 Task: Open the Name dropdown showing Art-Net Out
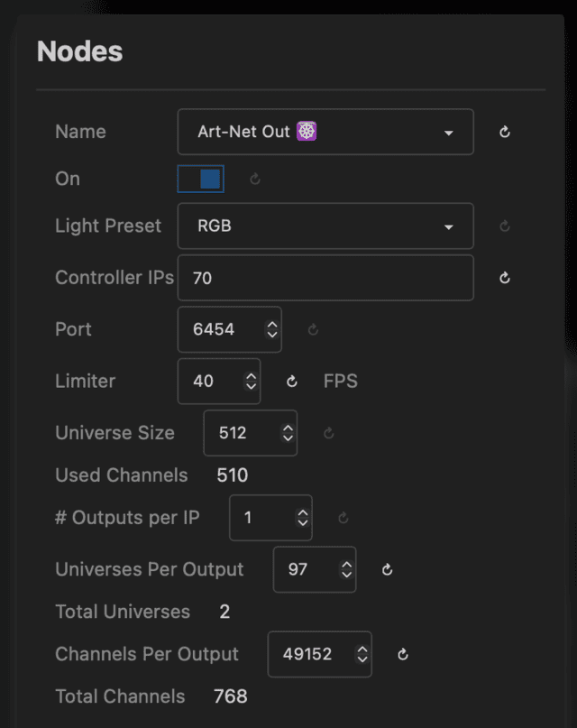[x=325, y=132]
